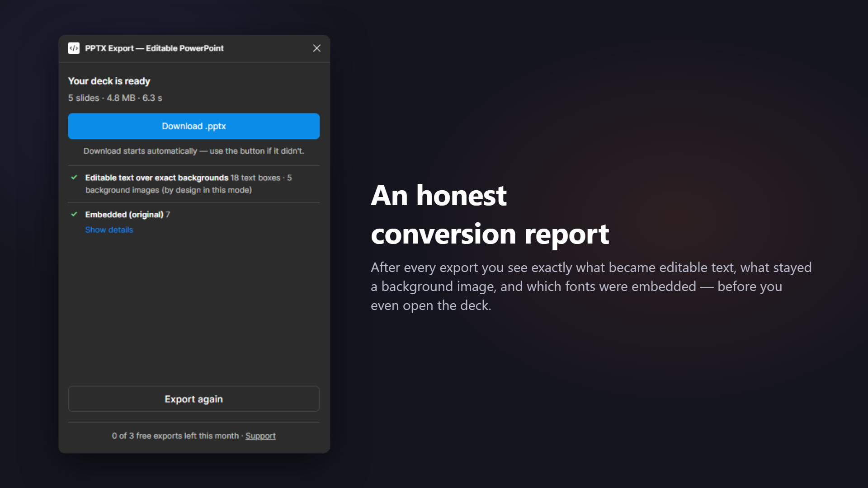Click green checkmark beside Embedded (original)
The height and width of the screenshot is (488, 868).
click(74, 214)
